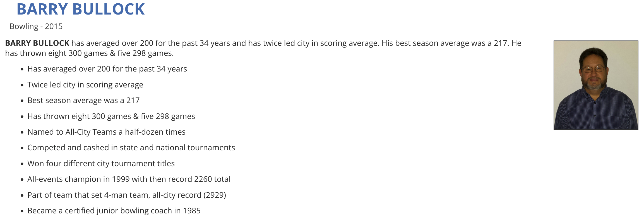Click the bullet "Has thrown eight 300 games"
Image resolution: width=644 pixels, height=224 pixels.
coord(111,116)
